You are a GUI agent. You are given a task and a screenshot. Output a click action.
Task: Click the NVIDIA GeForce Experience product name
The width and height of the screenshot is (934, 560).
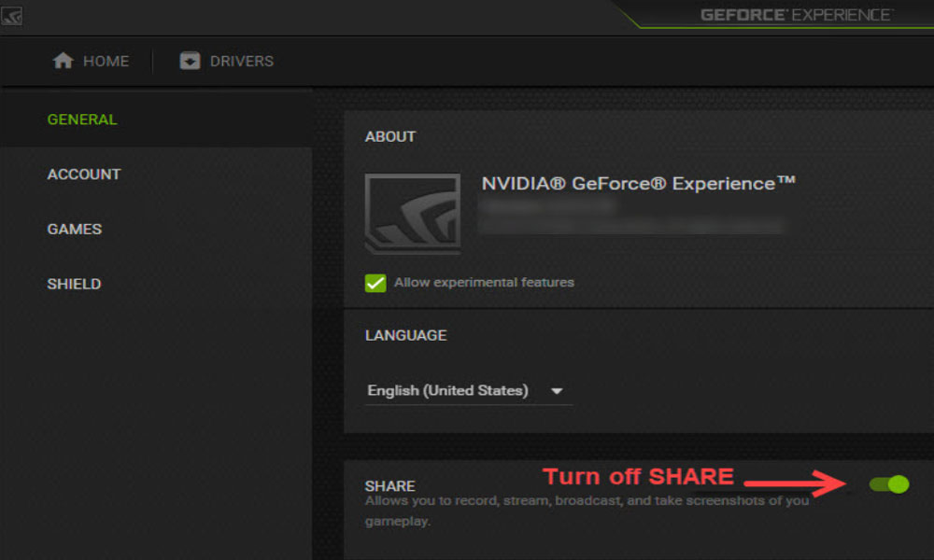639,183
